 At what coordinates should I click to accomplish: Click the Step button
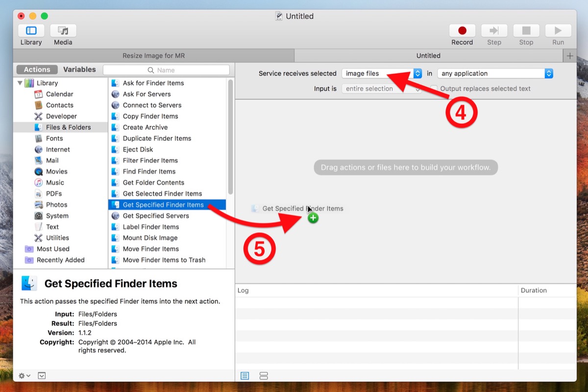coord(494,30)
